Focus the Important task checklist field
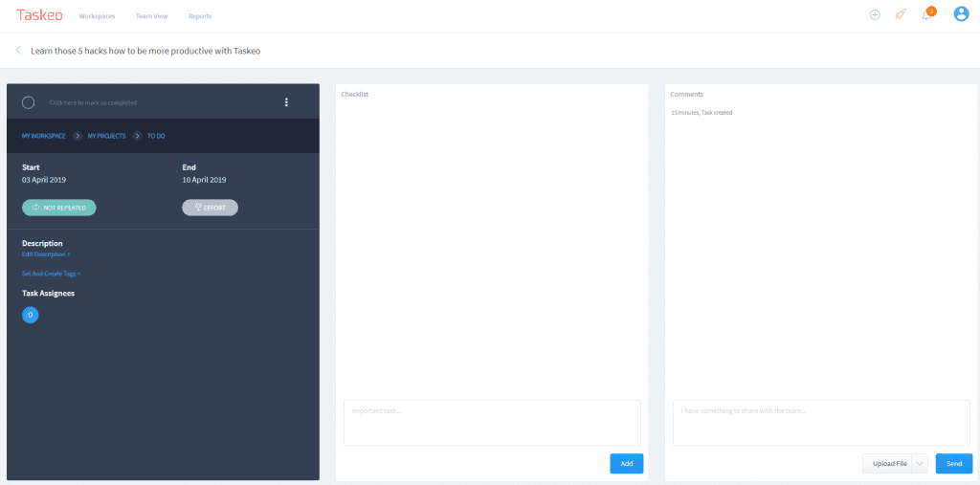 point(492,422)
